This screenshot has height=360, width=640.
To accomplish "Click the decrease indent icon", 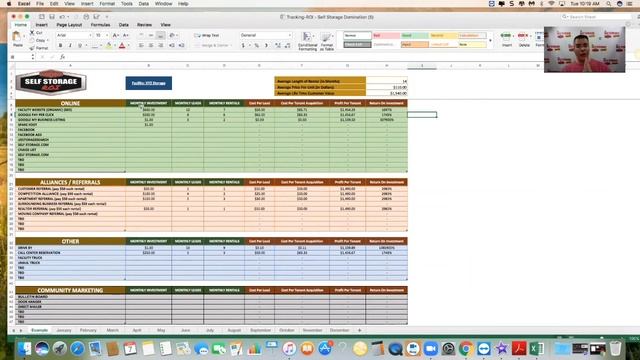I will pyautogui.click(x=172, y=46).
